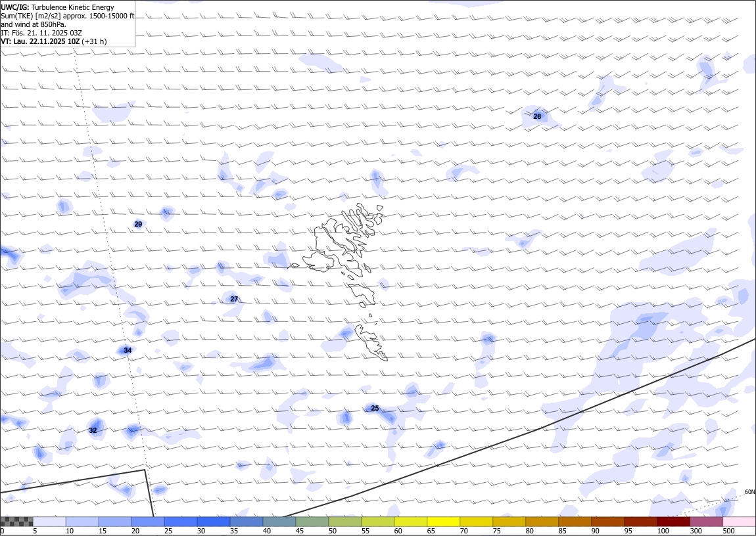Select the 40–45 grey-blue legend swatch

(x=279, y=522)
